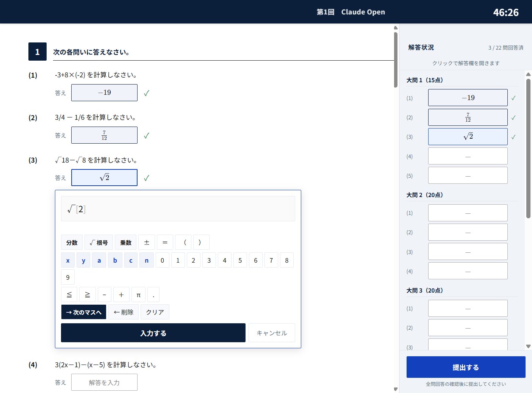Click the answer status panel scroll-up arrow
532x393 pixels.
pos(528,74)
